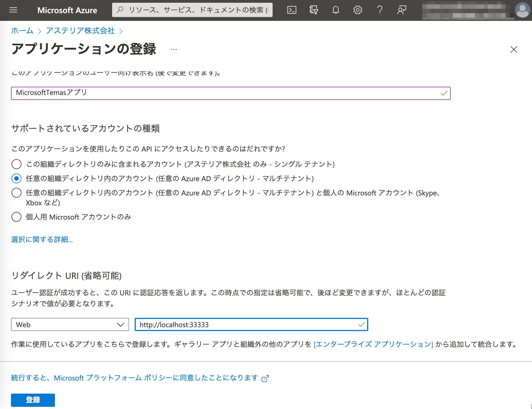The width and height of the screenshot is (532, 409).
Task: Open 選択に関する詳細 link
Action: pyautogui.click(x=42, y=239)
